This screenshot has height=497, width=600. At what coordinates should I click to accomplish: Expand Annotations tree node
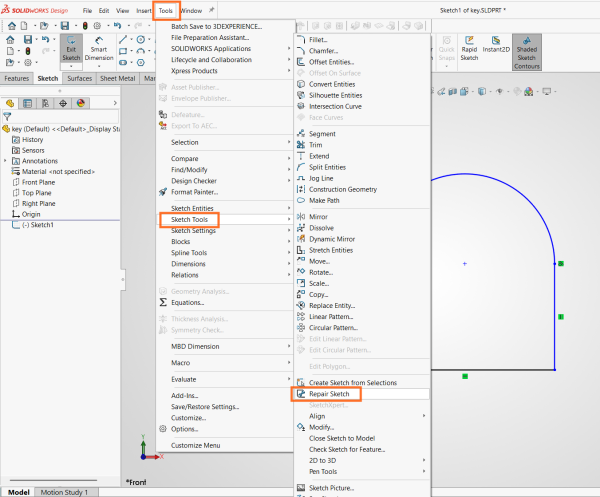pyautogui.click(x=5, y=161)
